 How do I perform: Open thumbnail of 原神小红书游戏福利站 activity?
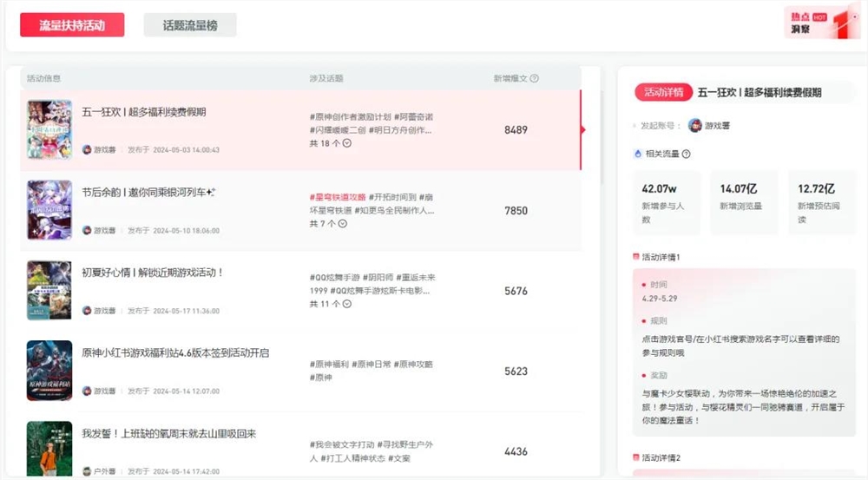click(x=49, y=371)
